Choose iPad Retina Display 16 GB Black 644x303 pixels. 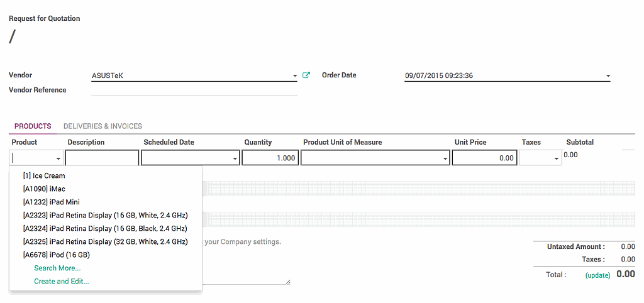(105, 229)
